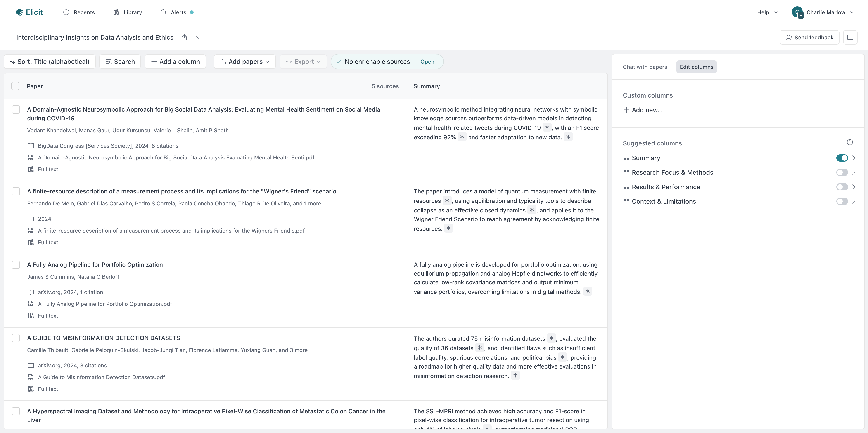868x433 pixels.
Task: Toggle the sidebar panel icon
Action: (x=850, y=37)
